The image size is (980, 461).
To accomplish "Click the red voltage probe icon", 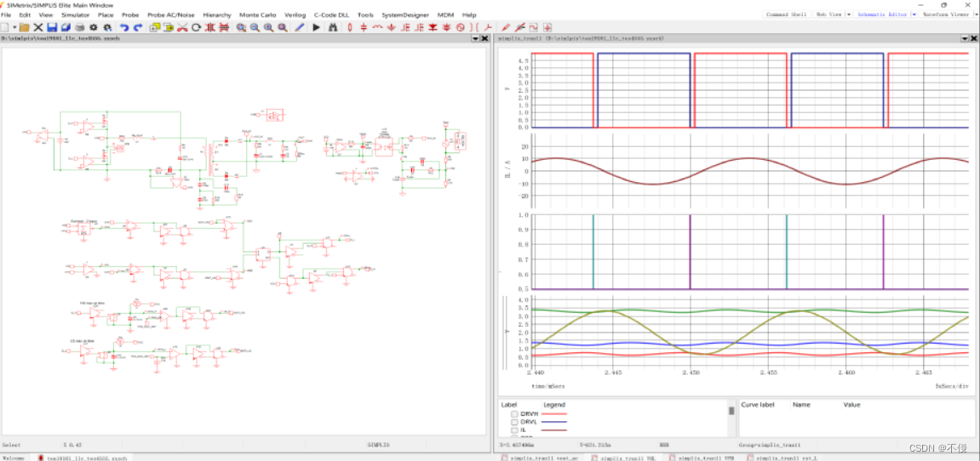I will pyautogui.click(x=506, y=27).
